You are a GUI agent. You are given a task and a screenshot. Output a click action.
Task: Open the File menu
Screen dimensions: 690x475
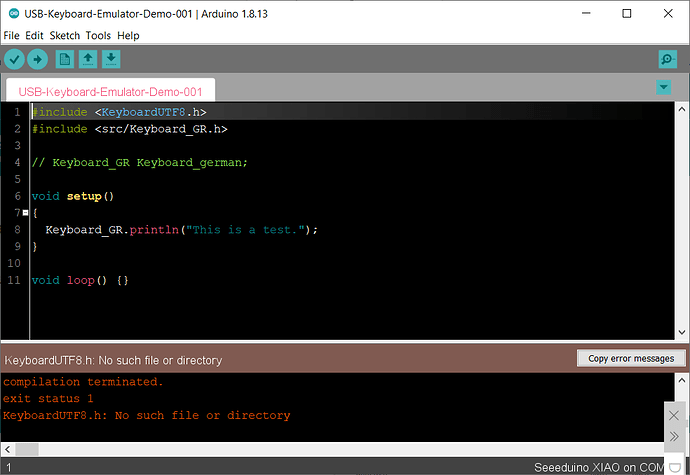[11, 36]
